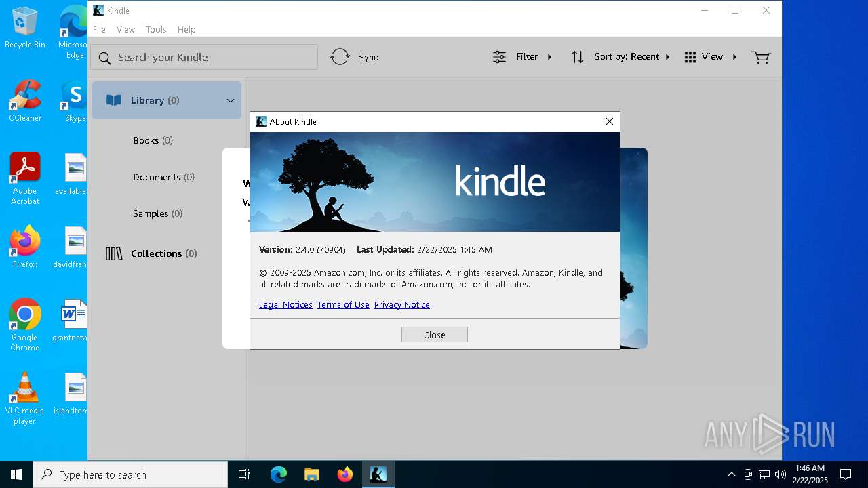The width and height of the screenshot is (868, 488).
Task: Click the Collections books icon
Action: (x=114, y=253)
